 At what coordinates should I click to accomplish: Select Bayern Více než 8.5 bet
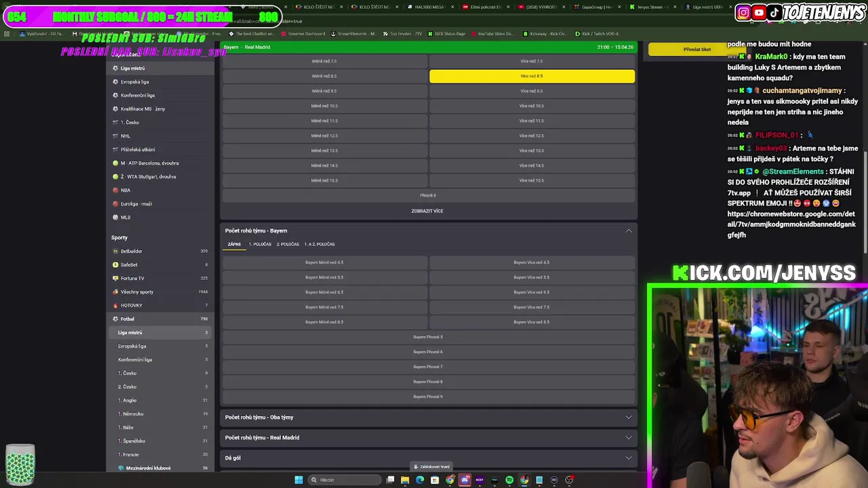click(532, 322)
